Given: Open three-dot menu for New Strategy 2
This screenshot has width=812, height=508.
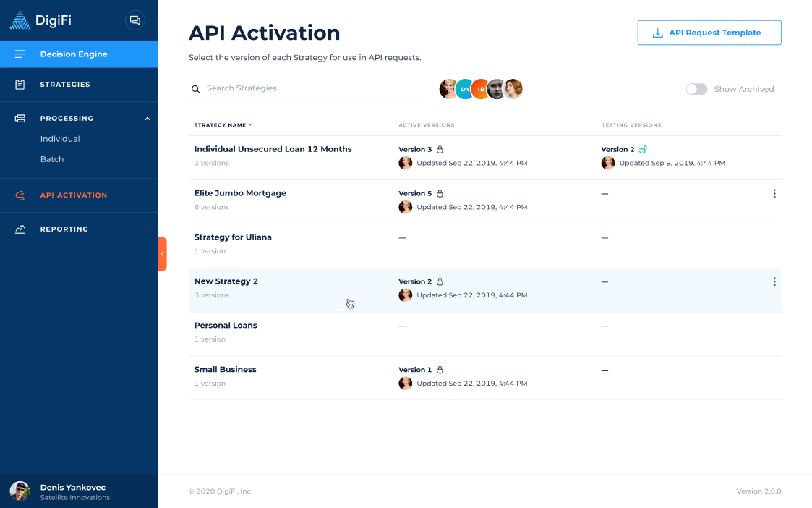Looking at the screenshot, I should coord(774,281).
